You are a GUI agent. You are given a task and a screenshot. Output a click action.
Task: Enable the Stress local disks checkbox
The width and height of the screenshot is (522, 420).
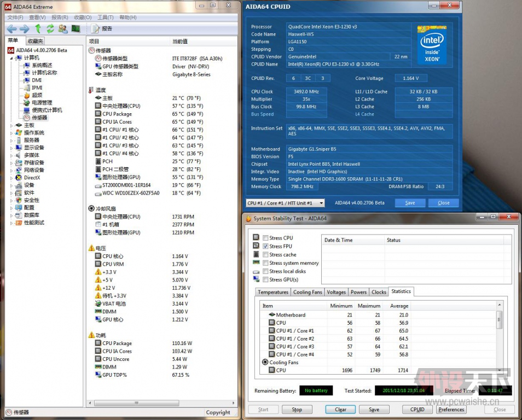(265, 271)
